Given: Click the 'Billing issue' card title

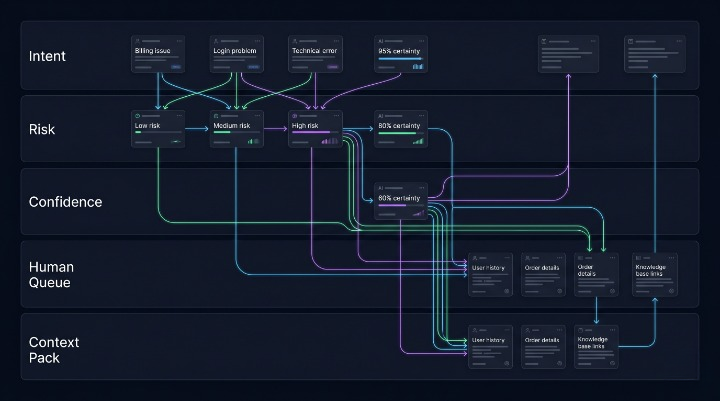Looking at the screenshot, I should click(152, 51).
